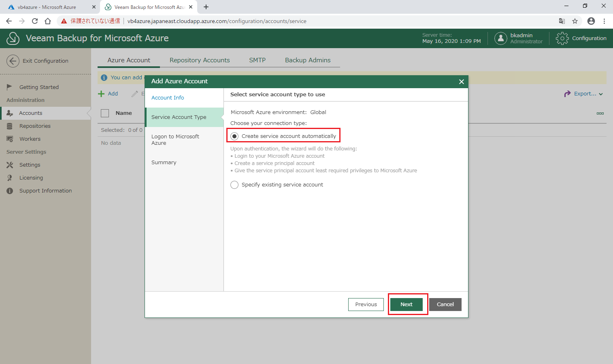Click the Name column header

coord(124,113)
